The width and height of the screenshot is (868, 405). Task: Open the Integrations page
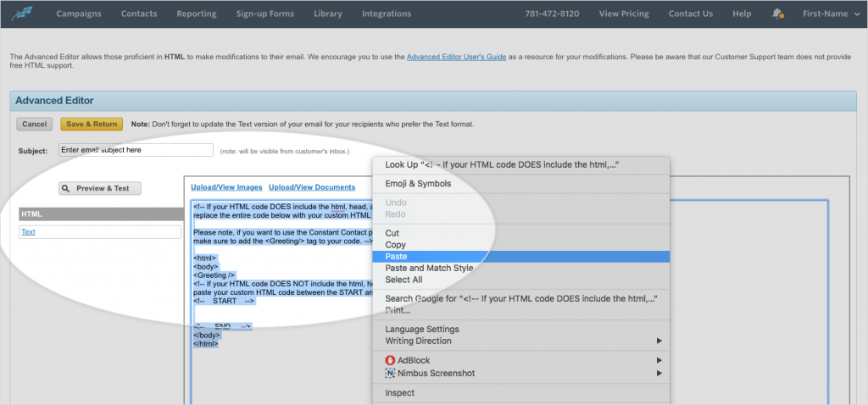coord(387,14)
